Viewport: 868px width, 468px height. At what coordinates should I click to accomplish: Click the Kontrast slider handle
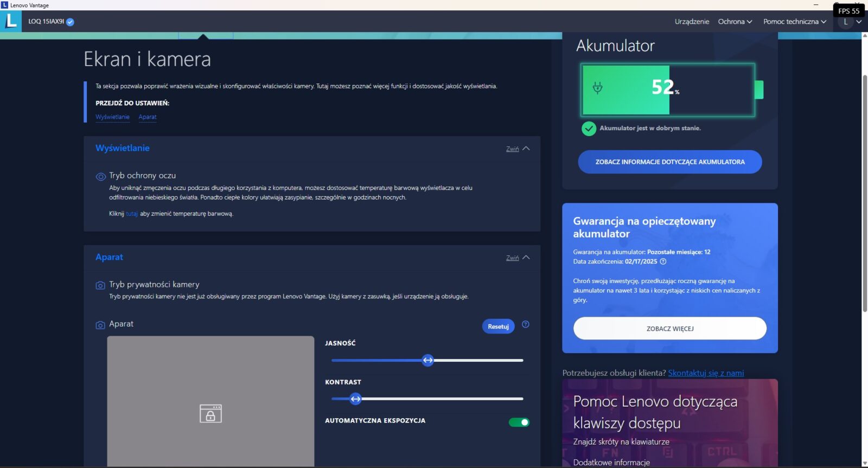(355, 399)
